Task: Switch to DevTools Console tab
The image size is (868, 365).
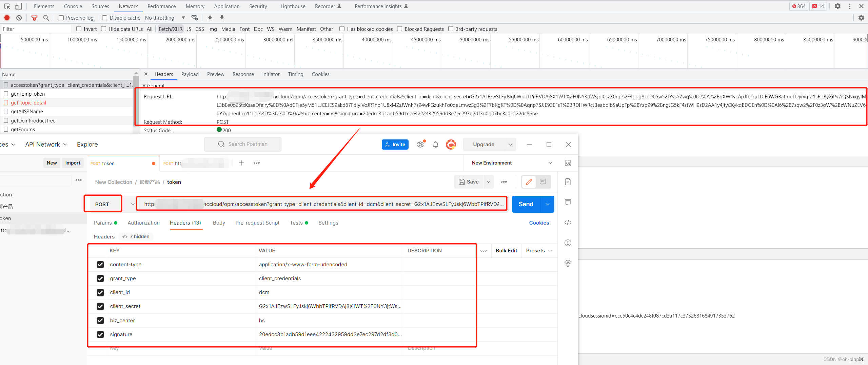Action: click(73, 6)
